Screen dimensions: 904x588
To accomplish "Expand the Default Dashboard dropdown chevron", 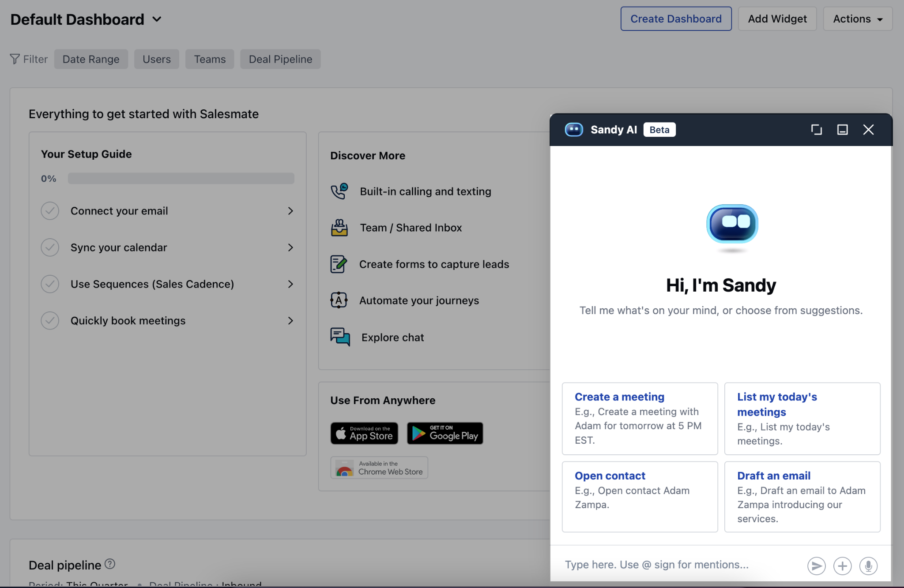I will [157, 19].
